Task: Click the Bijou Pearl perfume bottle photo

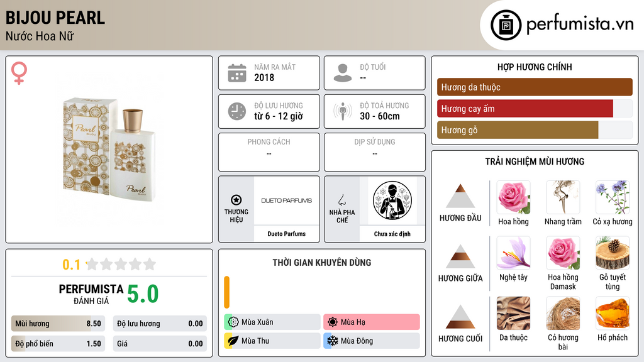Action: (x=109, y=150)
